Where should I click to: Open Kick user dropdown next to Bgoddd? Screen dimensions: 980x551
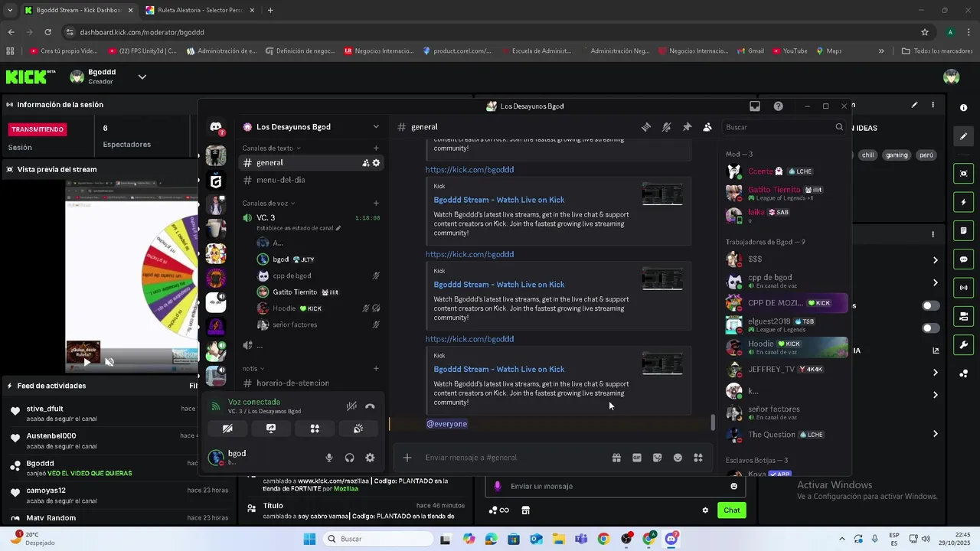142,77
